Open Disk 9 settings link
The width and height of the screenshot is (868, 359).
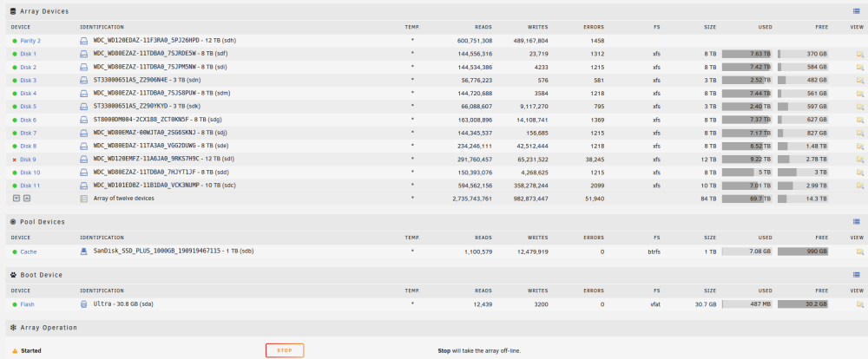point(29,160)
